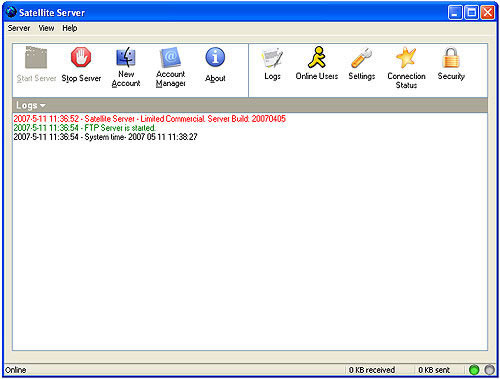
Task: Select the System time log entry
Action: [105, 137]
